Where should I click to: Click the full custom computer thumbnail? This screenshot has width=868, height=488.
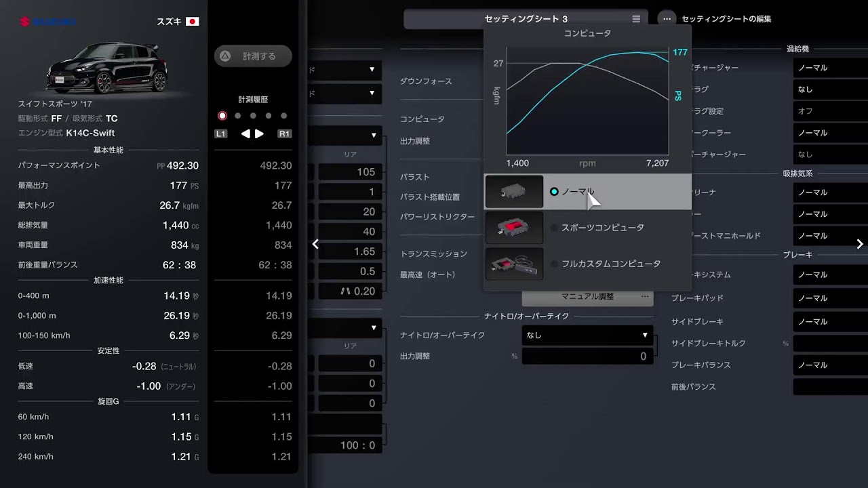click(515, 264)
